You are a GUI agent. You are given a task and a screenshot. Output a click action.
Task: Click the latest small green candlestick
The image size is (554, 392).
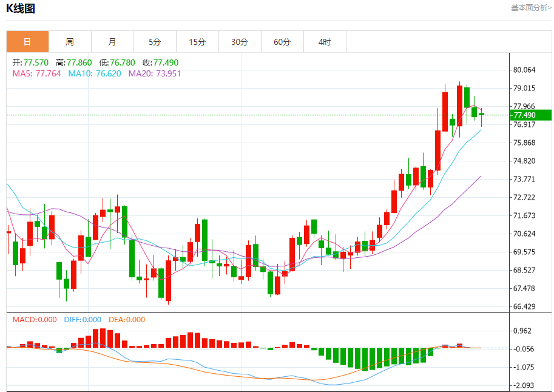click(481, 115)
